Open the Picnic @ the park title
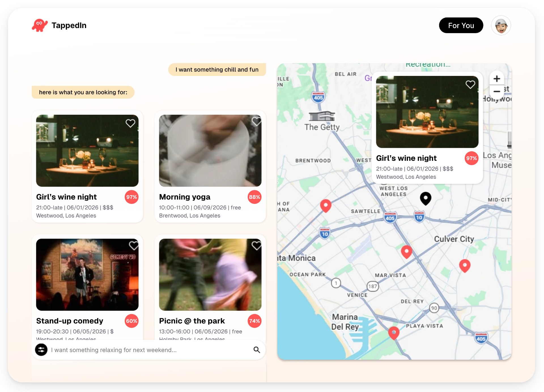This screenshot has height=392, width=544. (192, 321)
